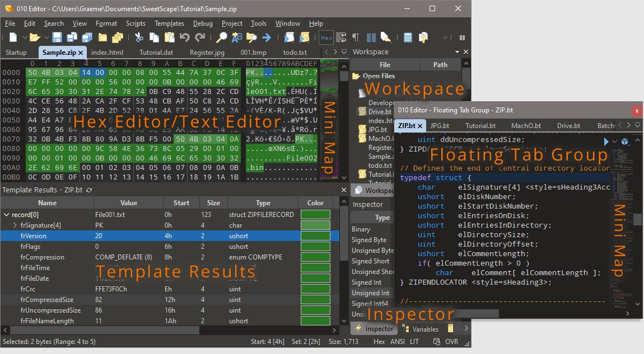Viewport: 644px width, 354px height.
Task: Click the Undo arrow icon
Action: 184,37
